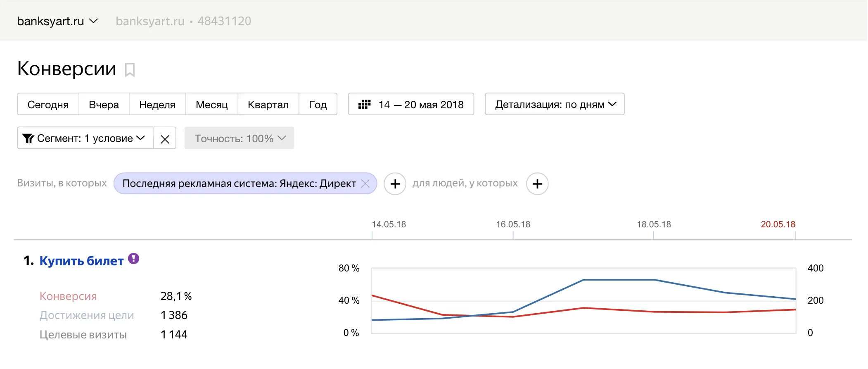Switch to the Неделя period
Viewport: 868px width, 369px height.
(157, 104)
